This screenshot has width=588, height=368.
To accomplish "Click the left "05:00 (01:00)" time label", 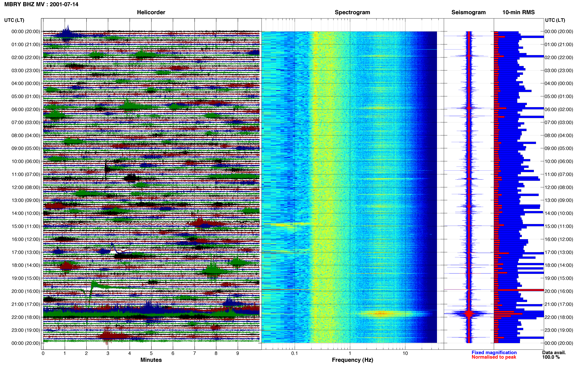I will (26, 96).
